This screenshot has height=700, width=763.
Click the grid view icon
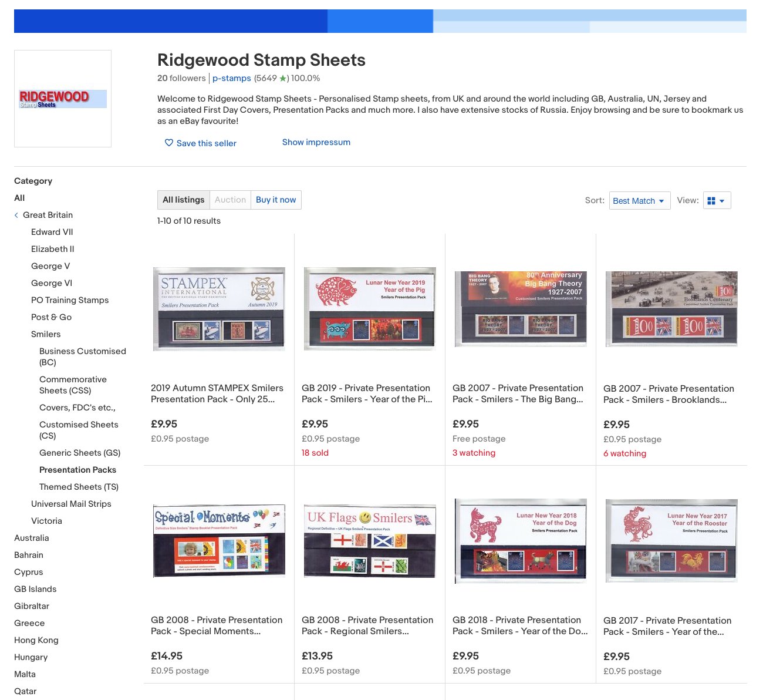[x=711, y=201]
